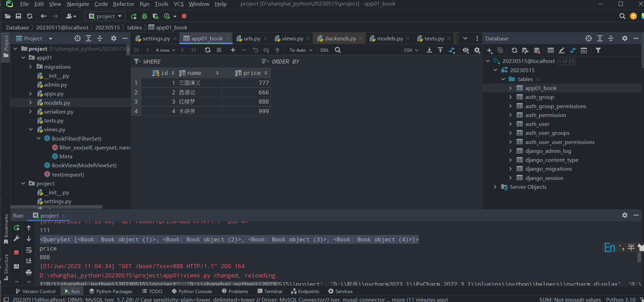Open project run configuration dropdown

[106, 16]
